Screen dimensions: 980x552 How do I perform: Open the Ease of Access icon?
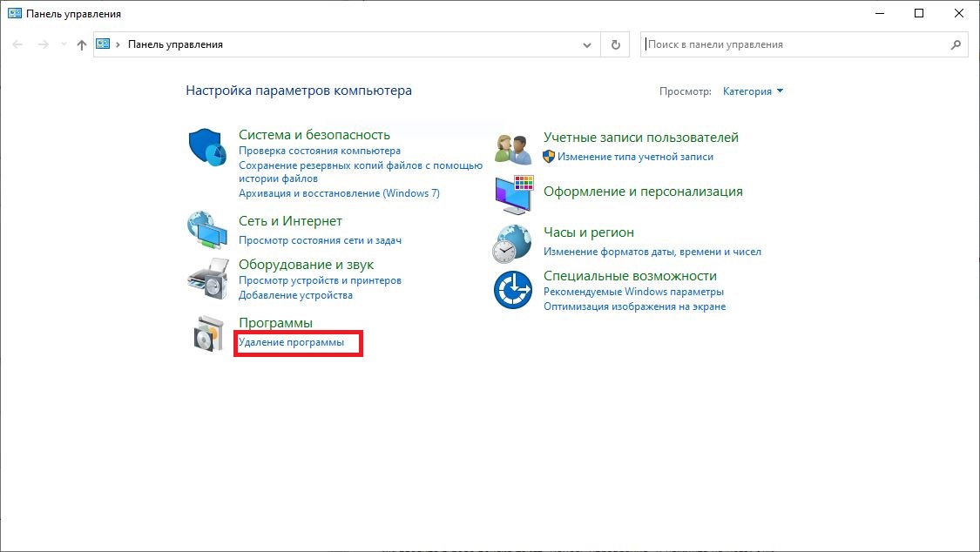pyautogui.click(x=513, y=290)
